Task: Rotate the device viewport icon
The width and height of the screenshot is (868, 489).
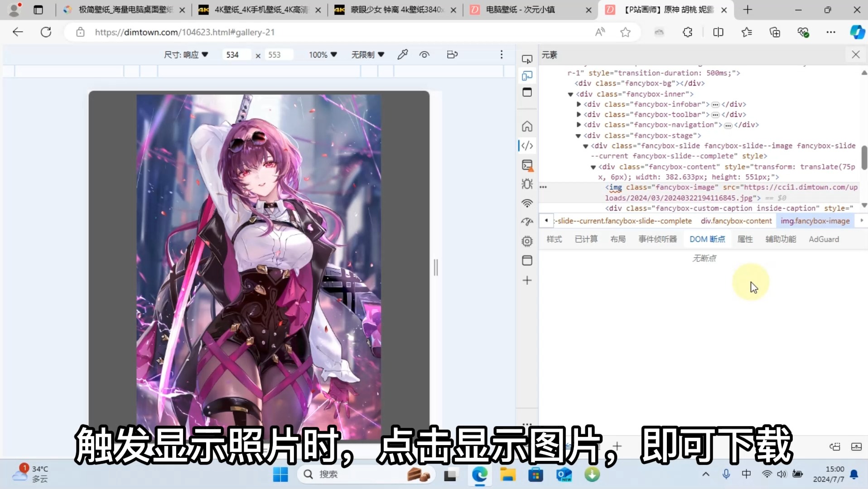Action: [x=452, y=55]
